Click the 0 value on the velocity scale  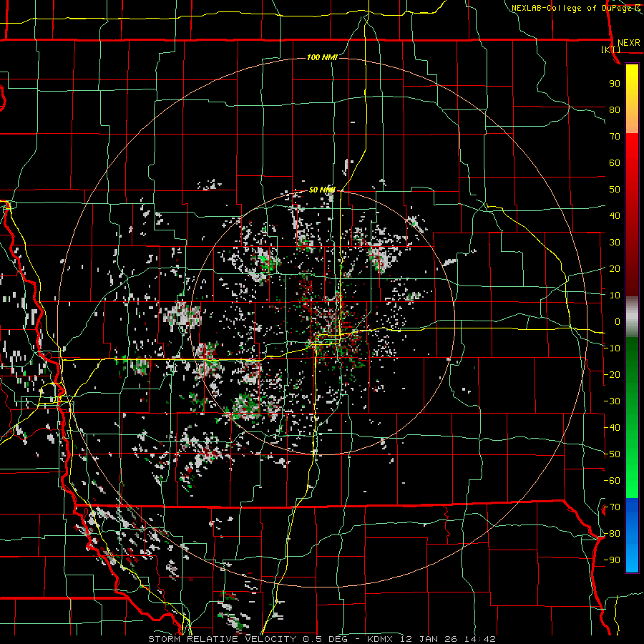tap(618, 322)
